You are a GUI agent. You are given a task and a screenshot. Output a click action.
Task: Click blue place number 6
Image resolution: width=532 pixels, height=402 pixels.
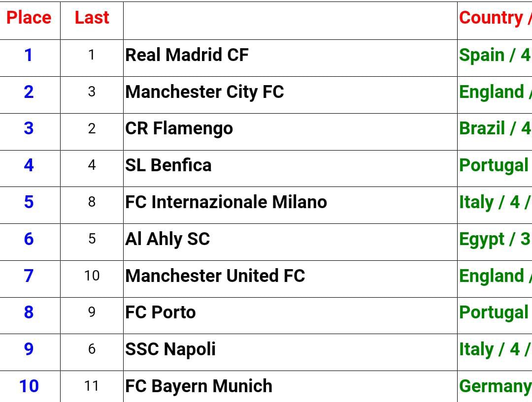click(29, 239)
